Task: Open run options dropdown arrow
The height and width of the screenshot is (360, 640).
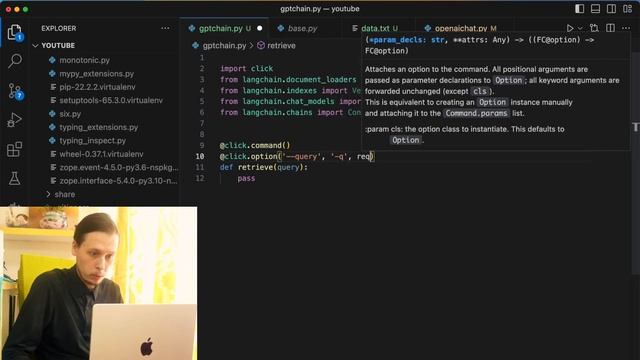Action: click(580, 29)
